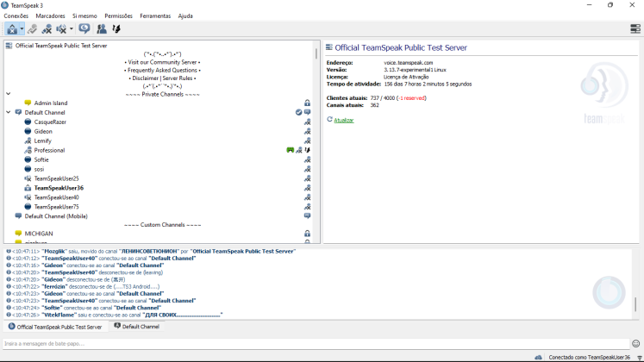Open the Conexões menu
This screenshot has width=644, height=362.
click(16, 16)
